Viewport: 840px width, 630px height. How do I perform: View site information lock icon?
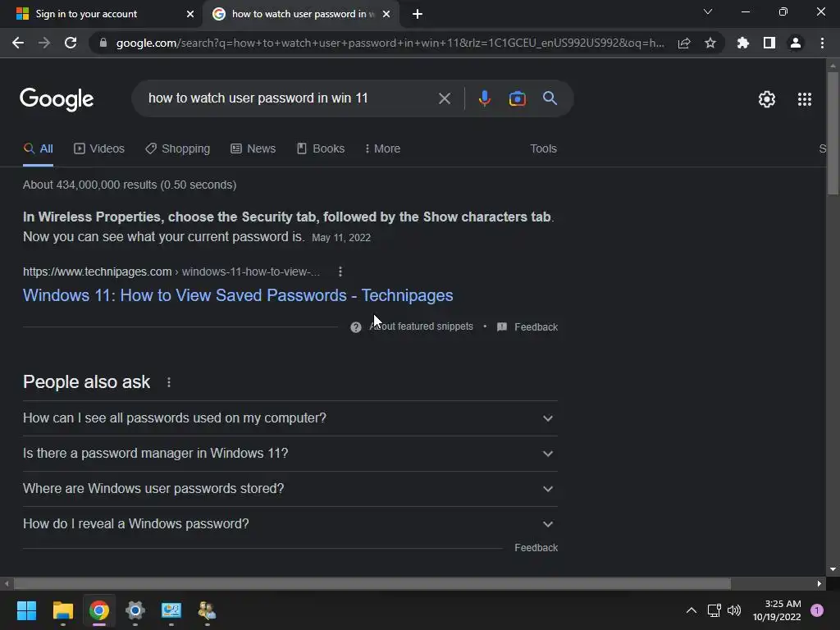[103, 43]
